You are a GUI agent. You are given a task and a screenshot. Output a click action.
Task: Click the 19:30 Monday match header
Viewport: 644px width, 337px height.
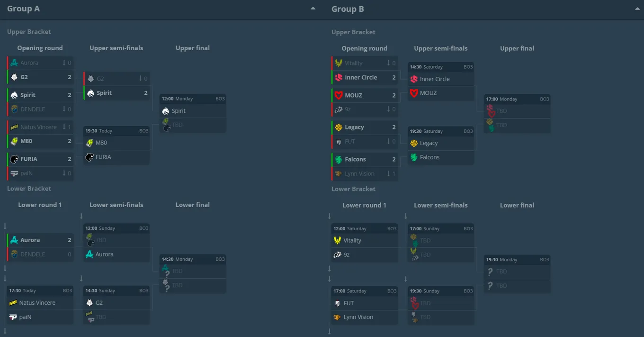click(x=517, y=260)
